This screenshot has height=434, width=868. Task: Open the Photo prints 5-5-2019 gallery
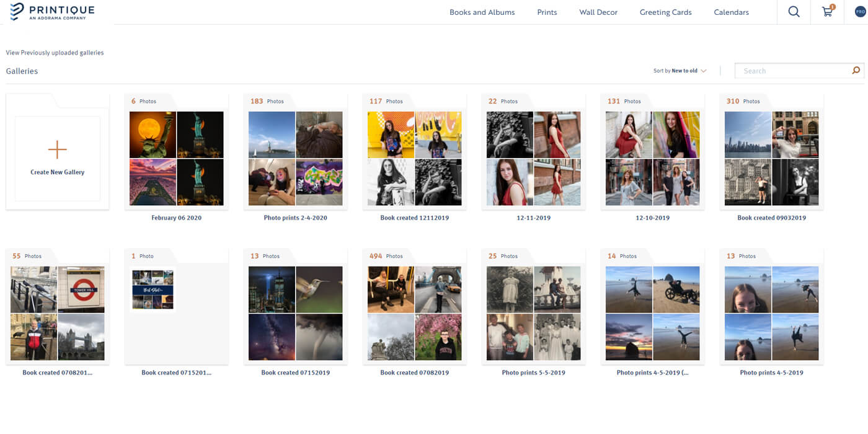[533, 313]
